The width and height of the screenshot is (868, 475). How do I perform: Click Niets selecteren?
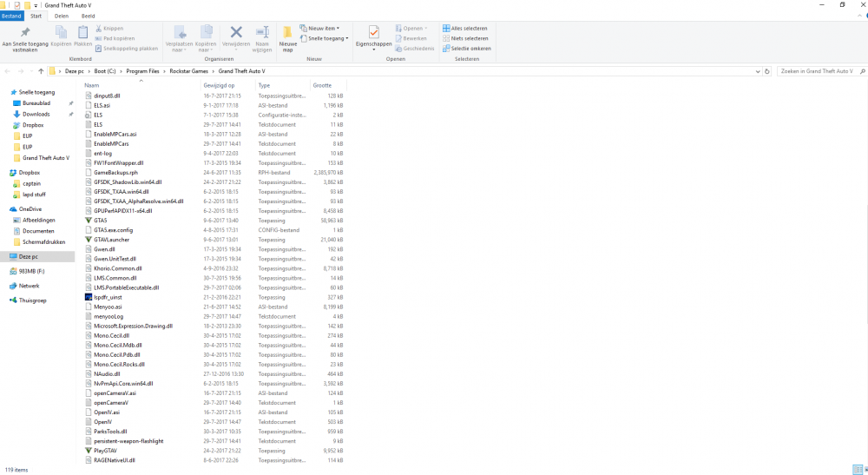click(465, 38)
